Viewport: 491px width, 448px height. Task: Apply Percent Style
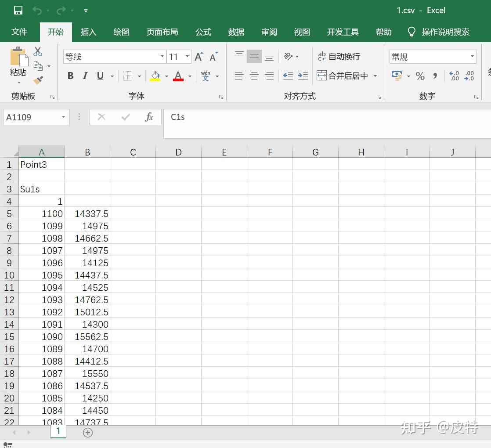pyautogui.click(x=420, y=76)
